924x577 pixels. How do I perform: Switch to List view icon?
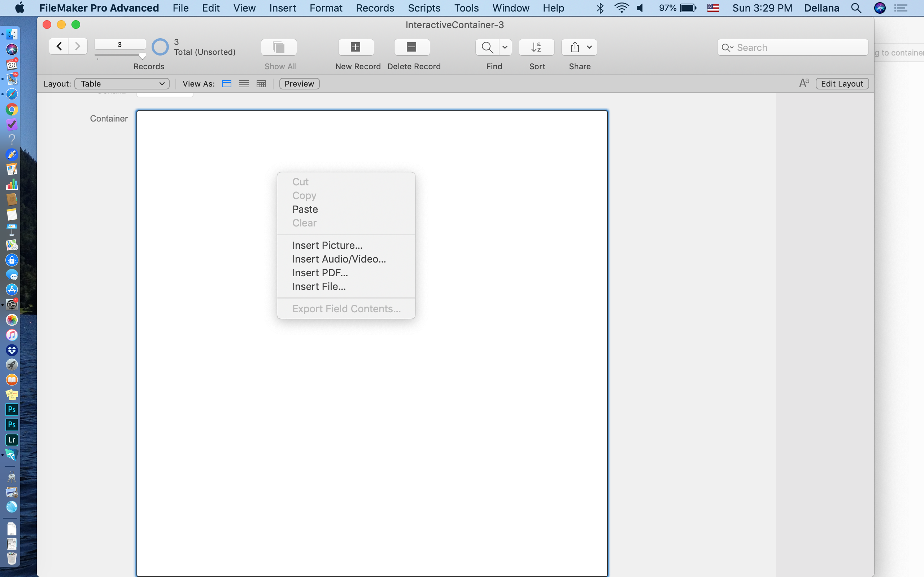[244, 84]
